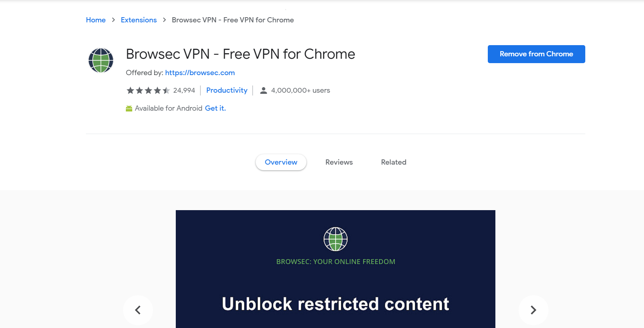644x328 pixels.
Task: Click the users person icon
Action: coord(263,91)
